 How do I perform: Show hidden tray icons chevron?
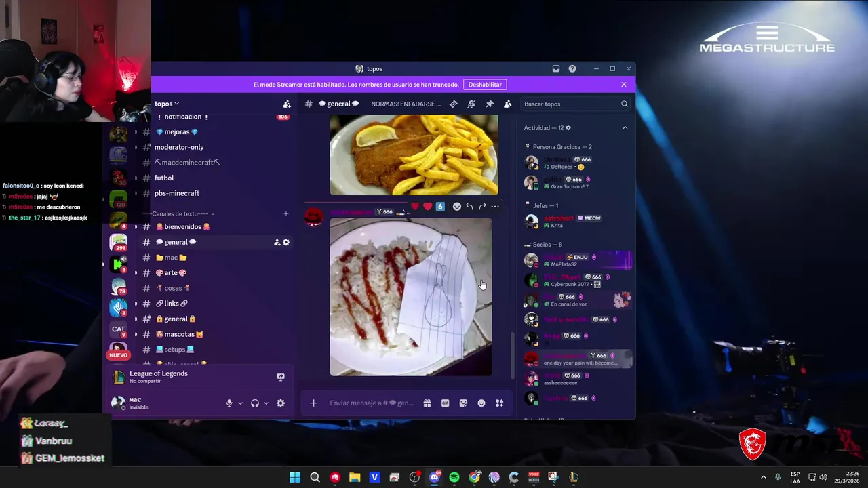(x=763, y=477)
